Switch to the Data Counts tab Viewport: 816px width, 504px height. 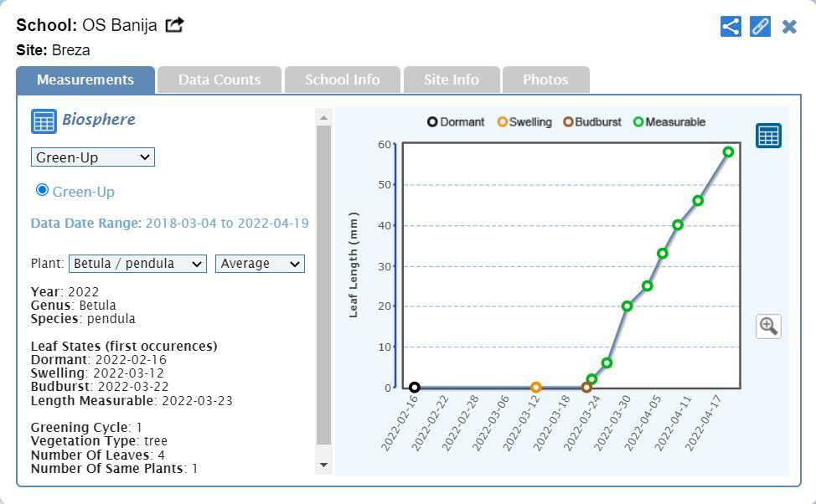pyautogui.click(x=219, y=80)
